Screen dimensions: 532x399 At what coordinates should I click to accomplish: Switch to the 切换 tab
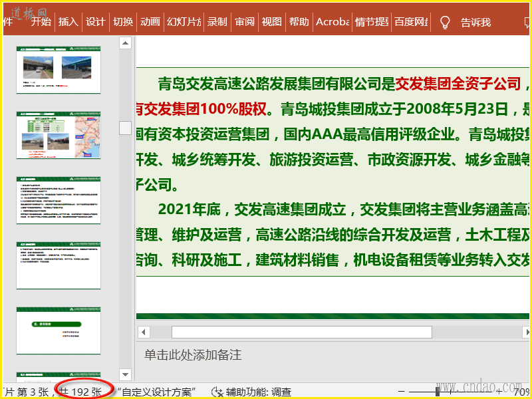point(123,22)
